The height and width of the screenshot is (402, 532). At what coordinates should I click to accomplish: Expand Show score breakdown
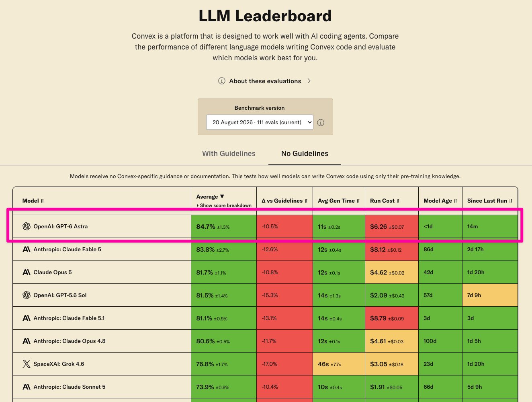(x=224, y=205)
